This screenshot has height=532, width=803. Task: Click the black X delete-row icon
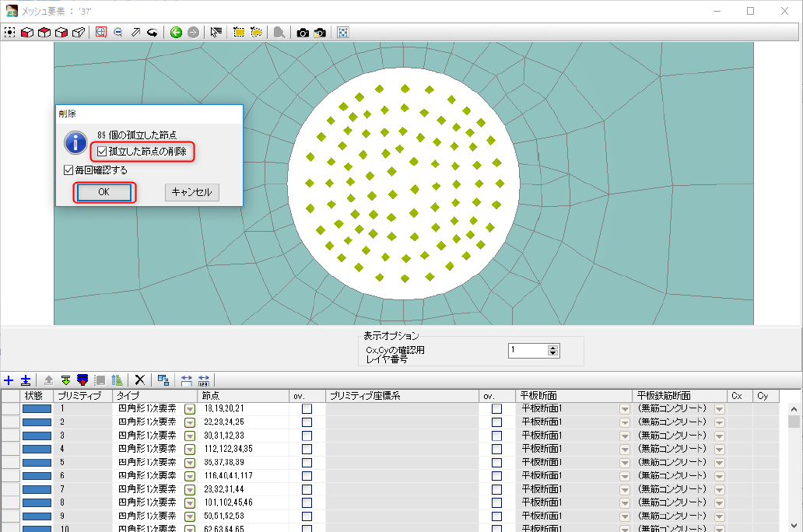[140, 380]
